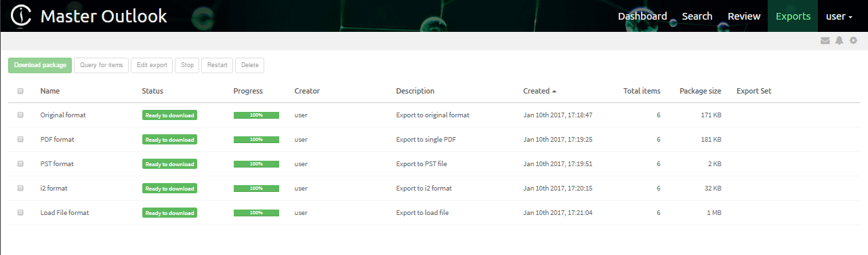
Task: Expand the user account dropdown
Action: coord(839,16)
